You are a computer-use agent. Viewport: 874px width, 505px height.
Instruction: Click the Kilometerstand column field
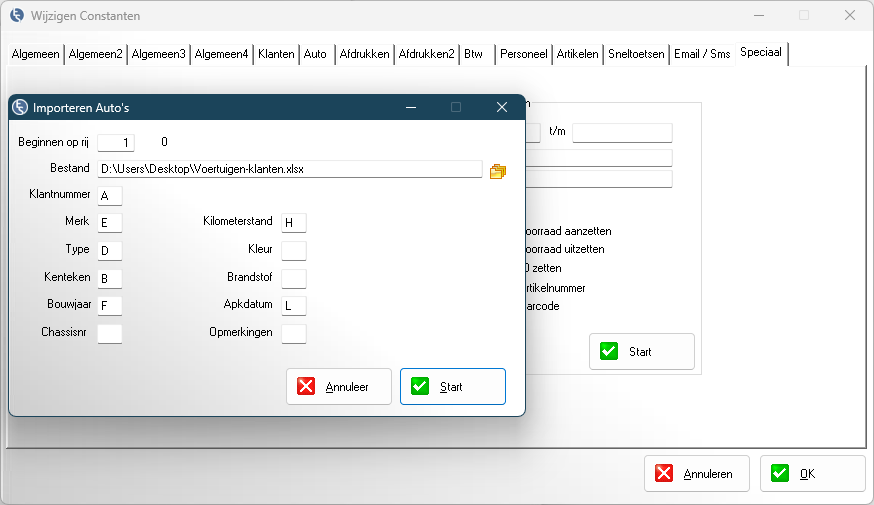pos(293,222)
